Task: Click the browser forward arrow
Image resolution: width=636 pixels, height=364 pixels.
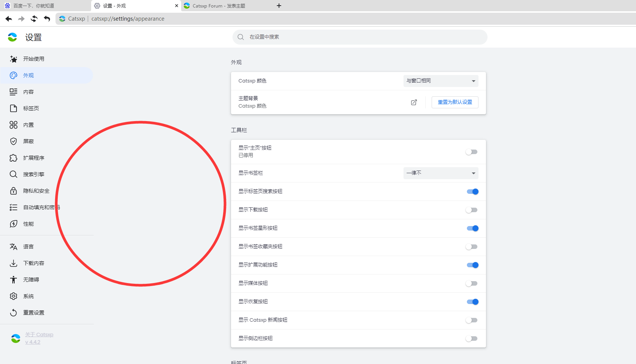Action: [x=21, y=19]
